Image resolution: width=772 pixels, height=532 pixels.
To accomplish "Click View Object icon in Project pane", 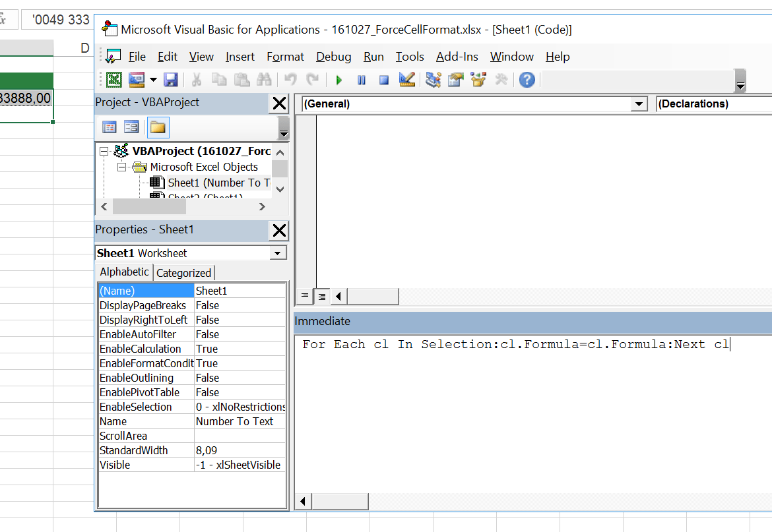I will click(x=131, y=127).
